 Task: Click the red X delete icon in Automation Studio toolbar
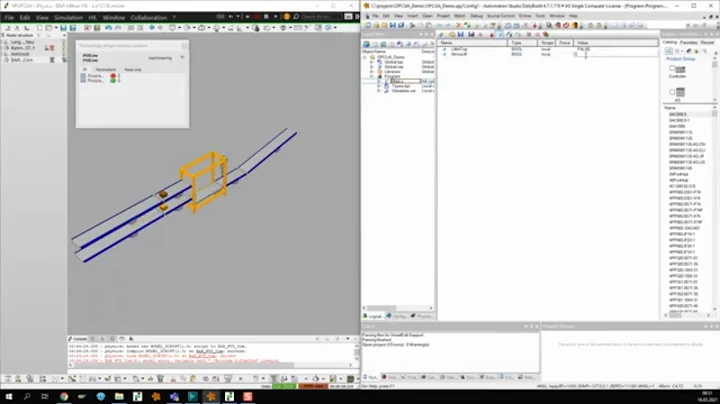click(458, 26)
